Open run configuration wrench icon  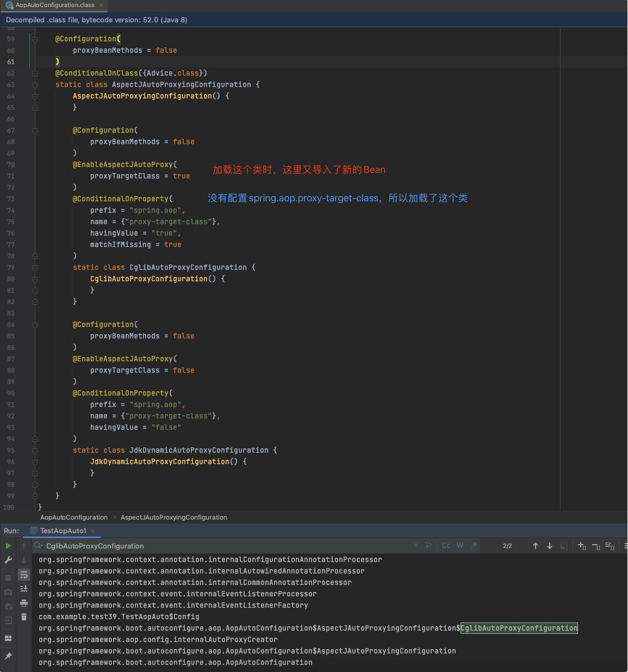8,560
